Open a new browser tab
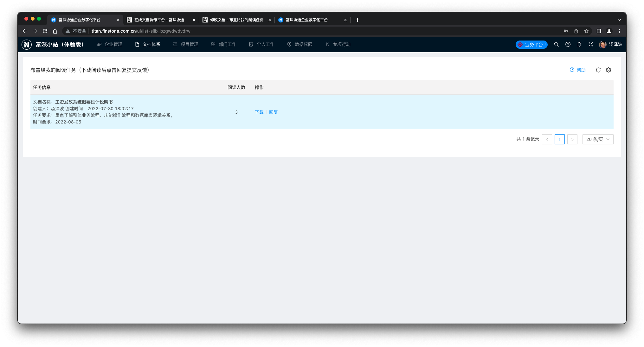The height and width of the screenshot is (347, 644). click(x=357, y=20)
